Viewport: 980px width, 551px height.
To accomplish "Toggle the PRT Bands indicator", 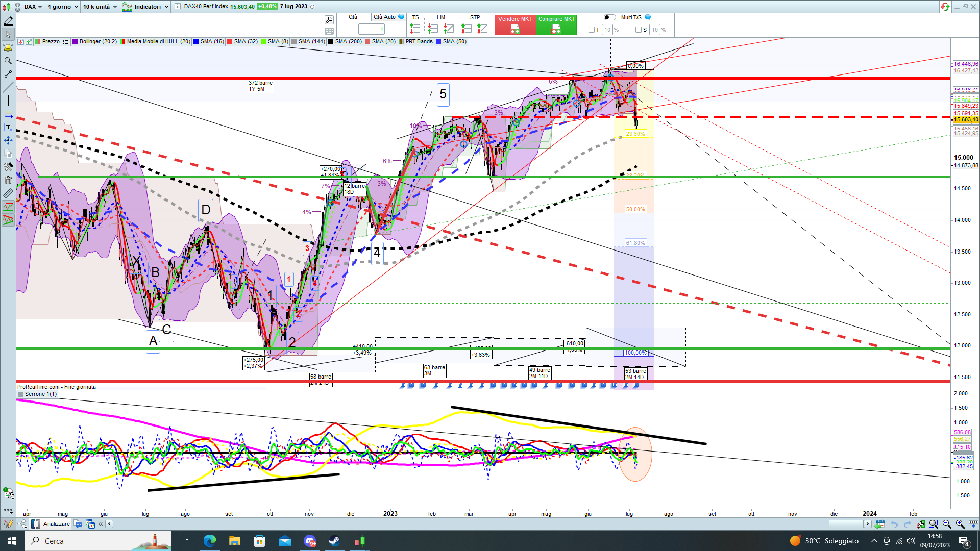I will [x=415, y=42].
